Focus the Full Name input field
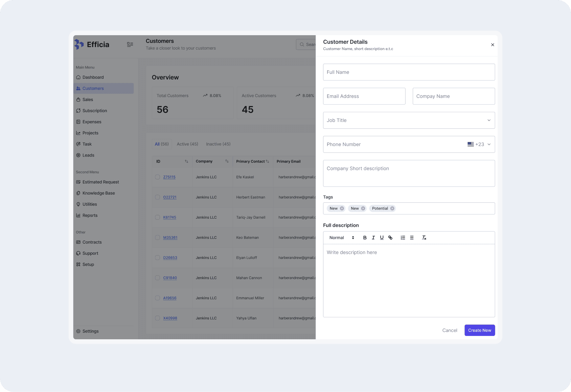The image size is (571, 392). 409,72
